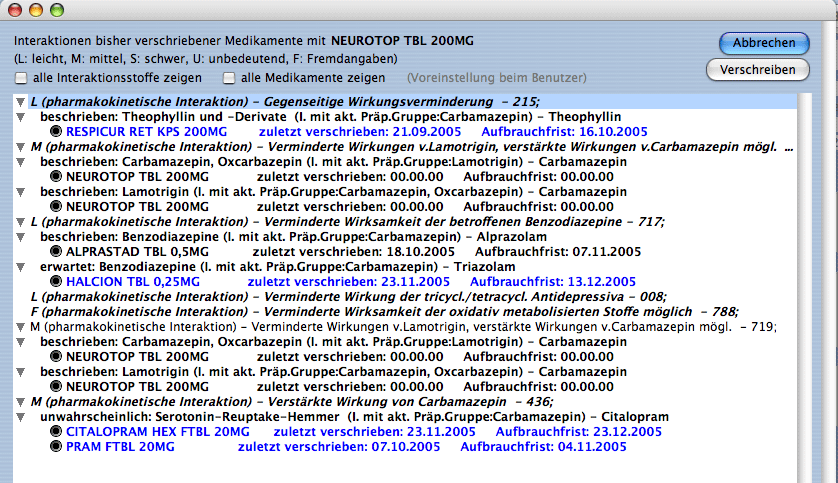Click 'zuletzt verschrieben: 21.09.2005' text
This screenshot has height=483, width=838.
(x=360, y=131)
